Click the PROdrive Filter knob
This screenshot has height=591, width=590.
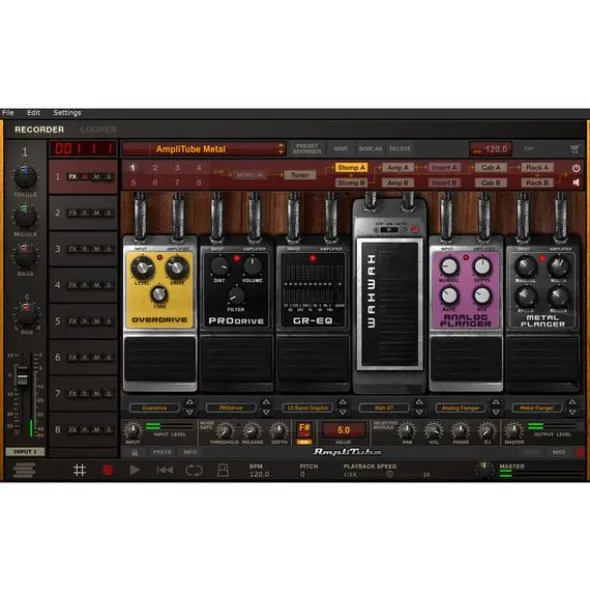click(x=236, y=296)
